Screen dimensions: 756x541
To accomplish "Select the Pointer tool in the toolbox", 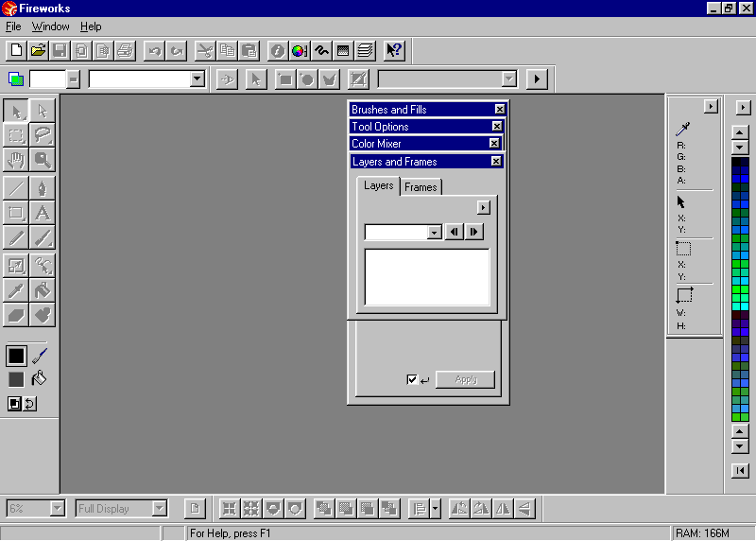I will [x=16, y=111].
